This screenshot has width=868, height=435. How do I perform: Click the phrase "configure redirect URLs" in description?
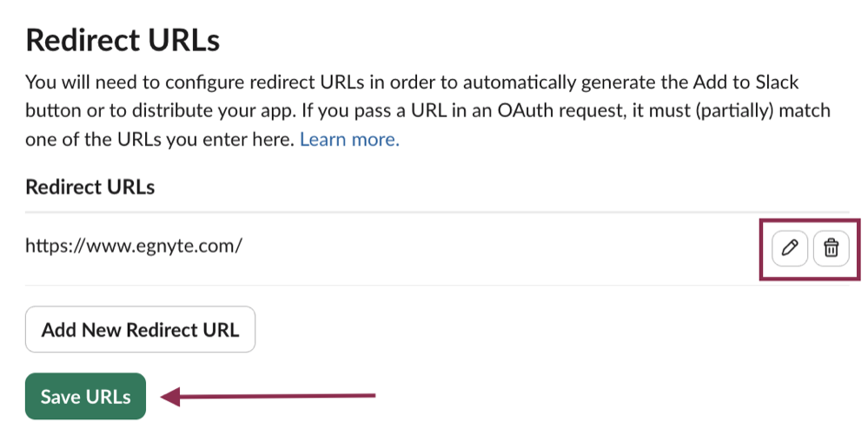point(265,82)
